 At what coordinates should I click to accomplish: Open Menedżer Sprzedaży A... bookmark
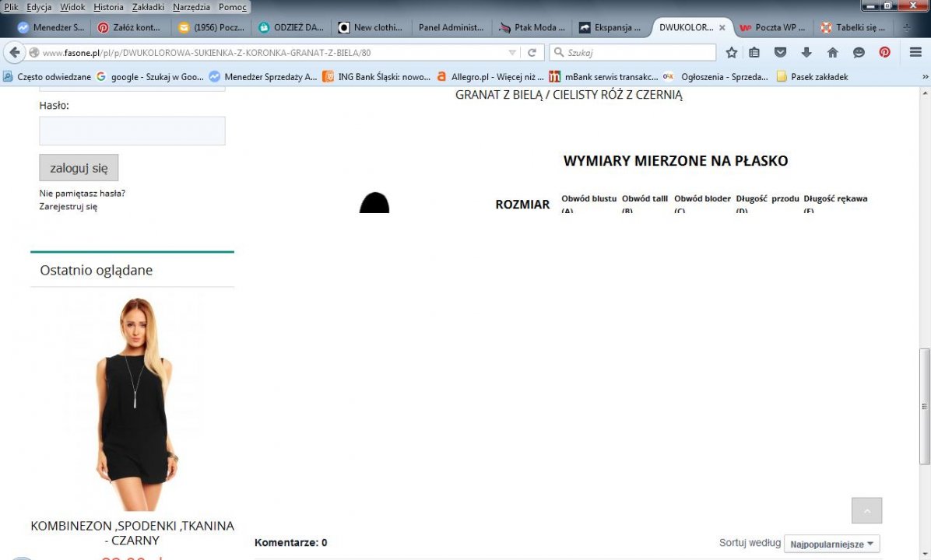263,76
